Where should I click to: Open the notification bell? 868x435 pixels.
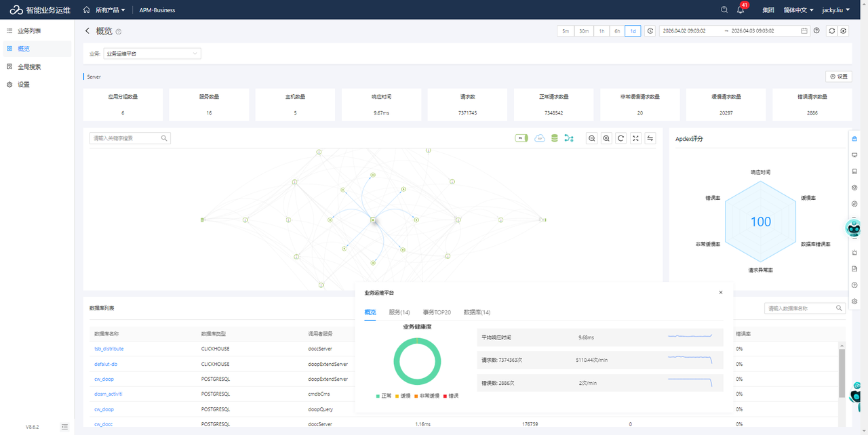click(741, 10)
